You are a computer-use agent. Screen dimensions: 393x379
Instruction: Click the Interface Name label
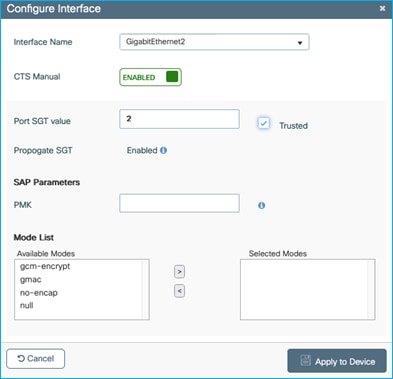[x=43, y=42]
